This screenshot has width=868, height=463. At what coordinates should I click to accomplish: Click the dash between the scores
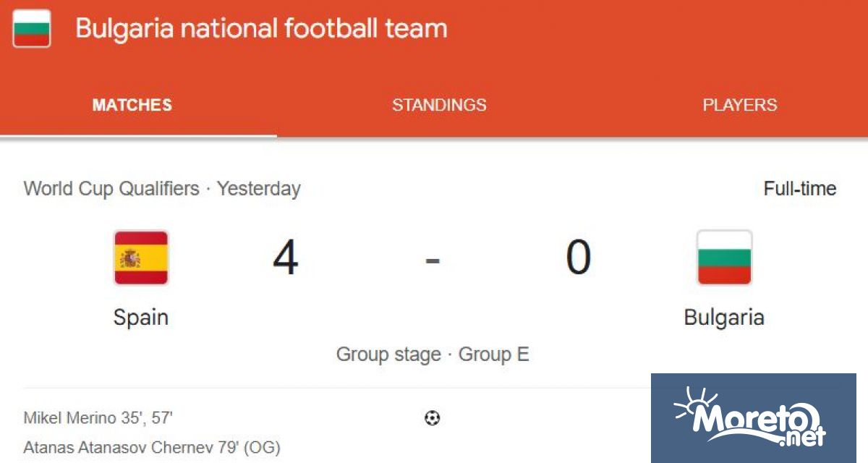coord(433,259)
